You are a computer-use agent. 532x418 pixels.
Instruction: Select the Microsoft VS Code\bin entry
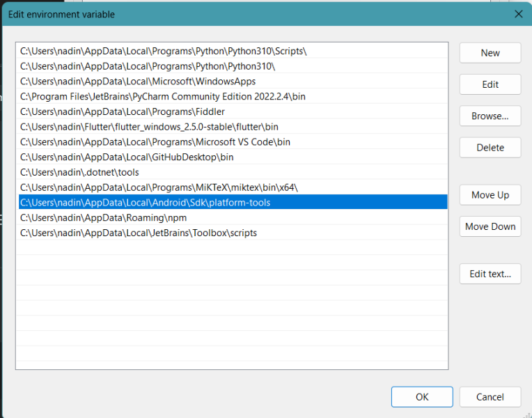(x=233, y=142)
